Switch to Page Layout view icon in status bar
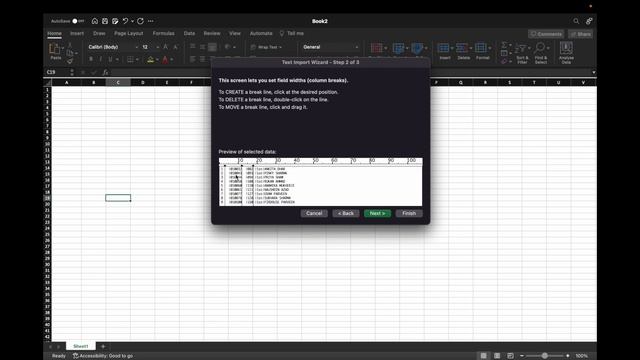The image size is (640, 360). pos(497,356)
